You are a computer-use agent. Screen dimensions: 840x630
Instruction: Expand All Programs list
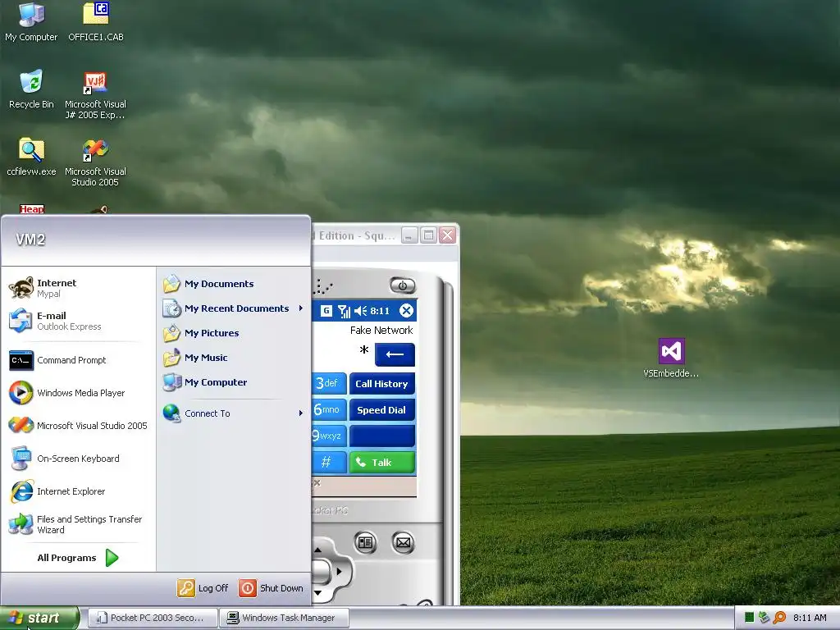coord(78,558)
